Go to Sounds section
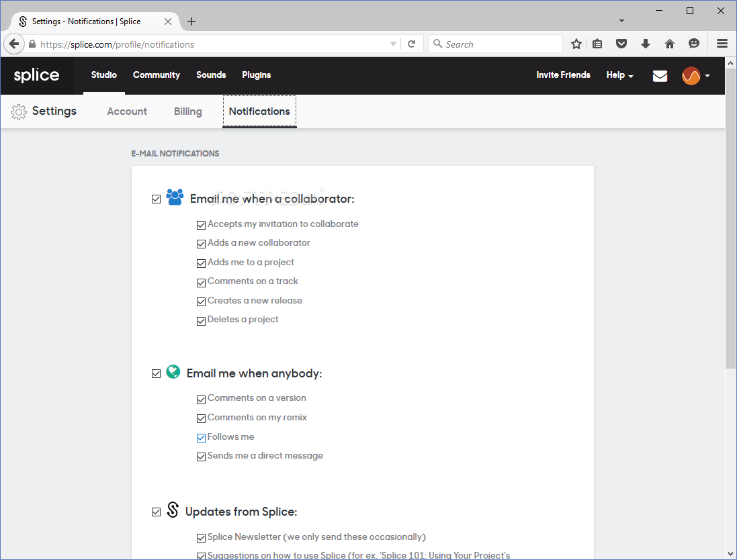 click(x=211, y=75)
